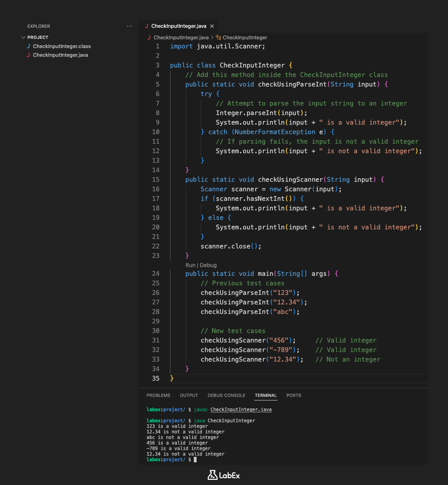Click the CheckInputInteger.java breadcrumb file name
Image resolution: width=448 pixels, height=485 pixels.
181,38
